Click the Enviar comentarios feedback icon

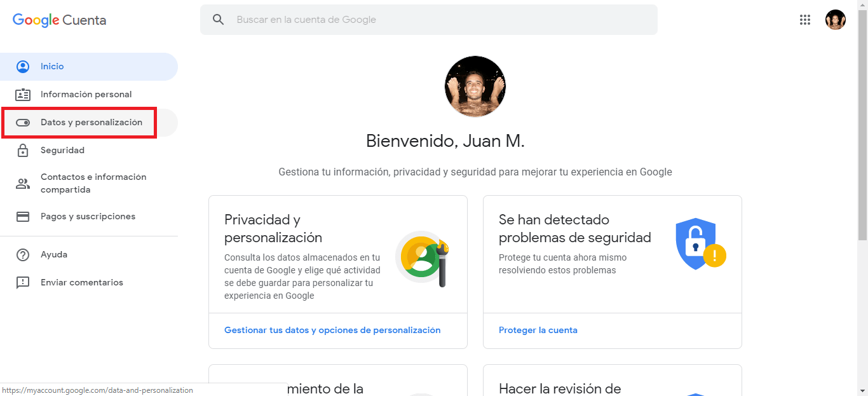(23, 283)
